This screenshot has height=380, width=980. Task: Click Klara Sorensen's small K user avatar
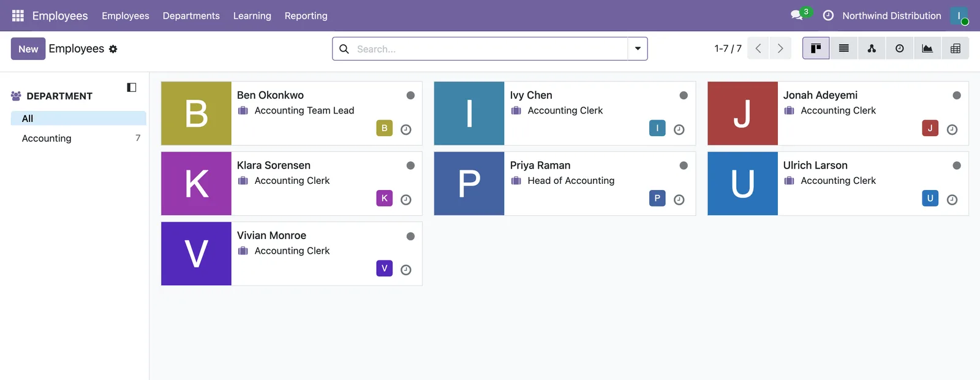(385, 198)
